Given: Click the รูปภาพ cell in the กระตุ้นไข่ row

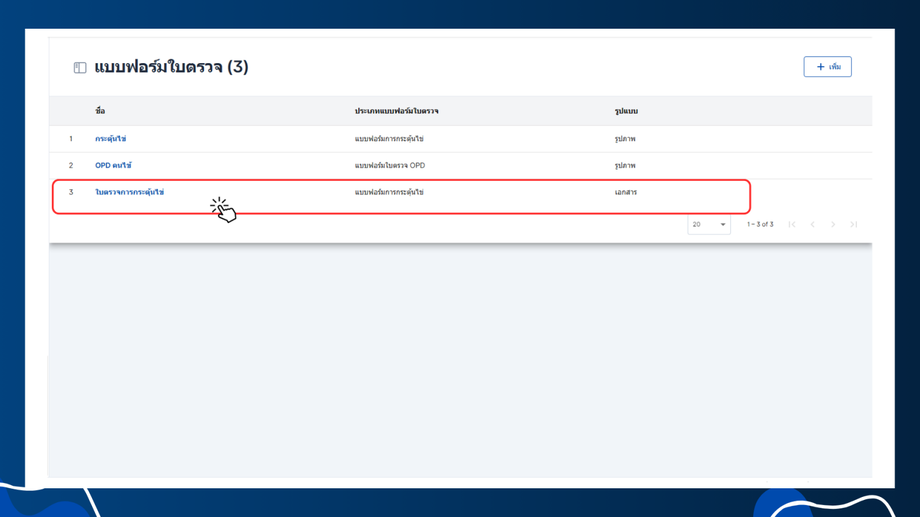Looking at the screenshot, I should 625,139.
